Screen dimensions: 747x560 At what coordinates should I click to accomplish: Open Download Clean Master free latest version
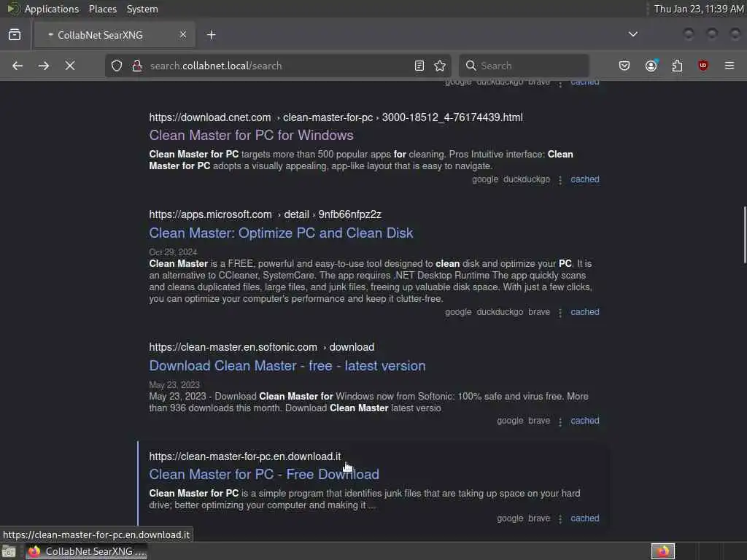coord(287,366)
